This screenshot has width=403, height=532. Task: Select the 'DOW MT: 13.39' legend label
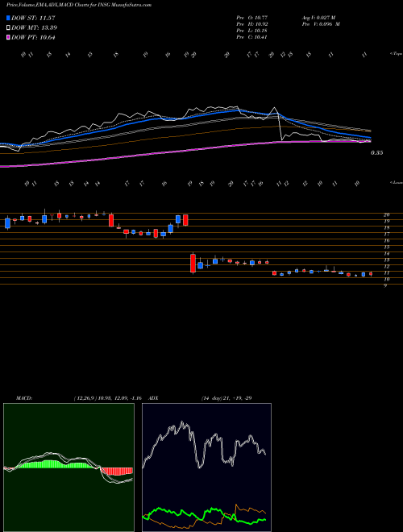tap(35, 28)
